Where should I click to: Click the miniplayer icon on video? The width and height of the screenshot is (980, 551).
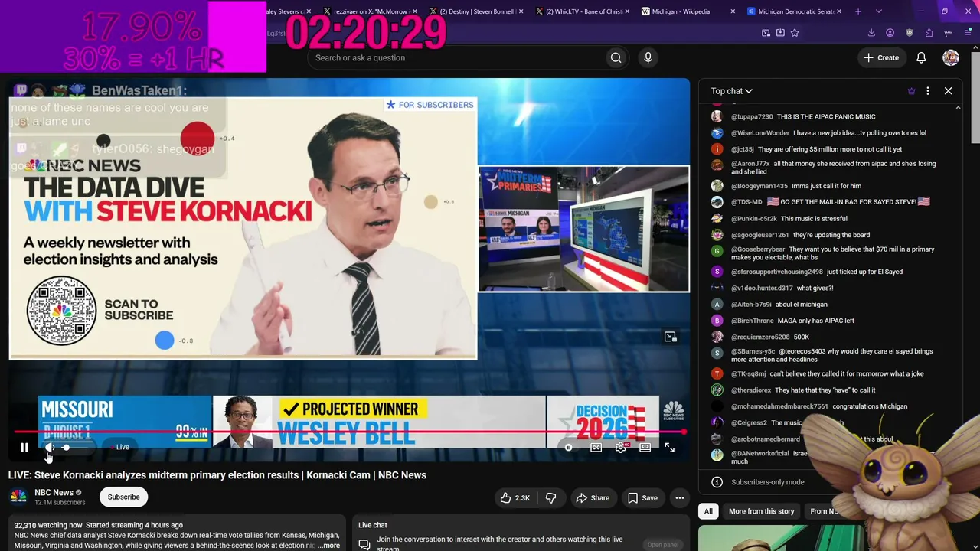pos(671,337)
